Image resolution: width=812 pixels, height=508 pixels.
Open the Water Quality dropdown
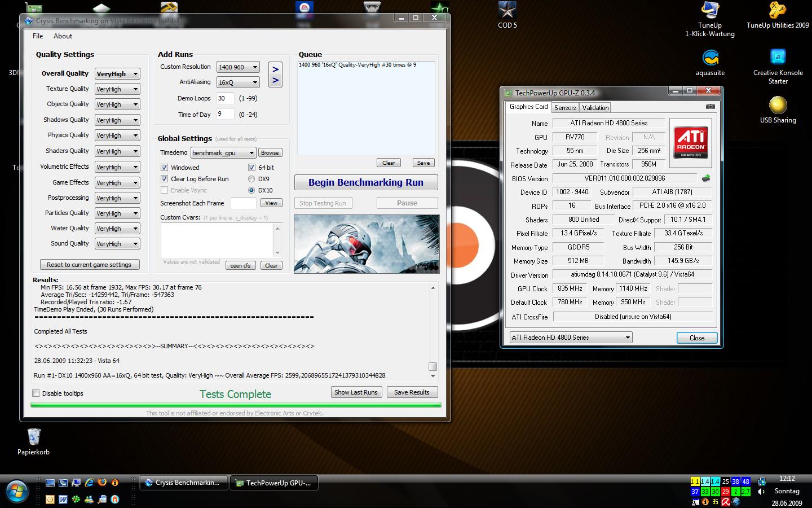[x=117, y=229]
